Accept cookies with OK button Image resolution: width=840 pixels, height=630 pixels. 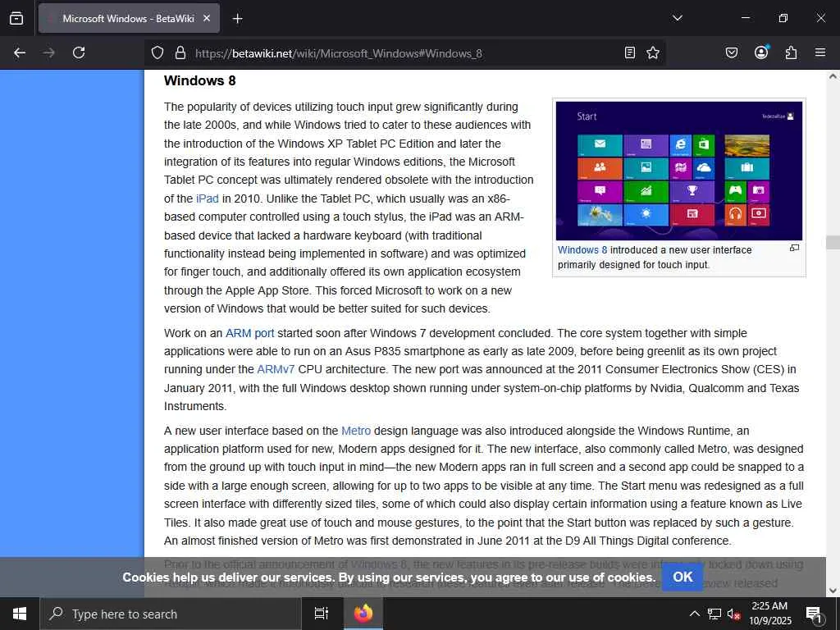coord(682,577)
